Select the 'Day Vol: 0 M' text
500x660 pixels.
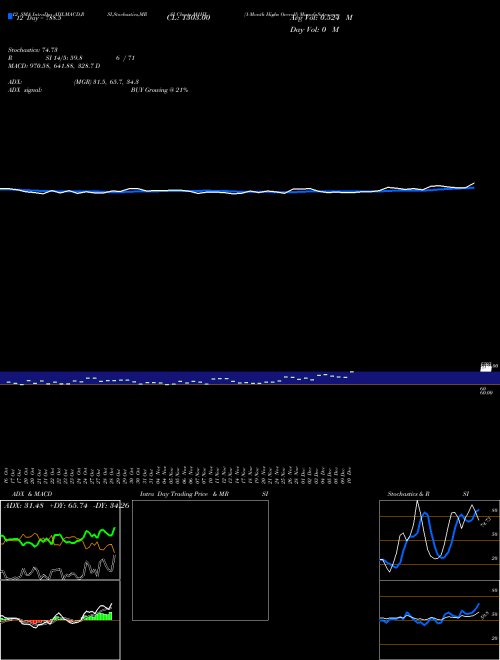[314, 30]
